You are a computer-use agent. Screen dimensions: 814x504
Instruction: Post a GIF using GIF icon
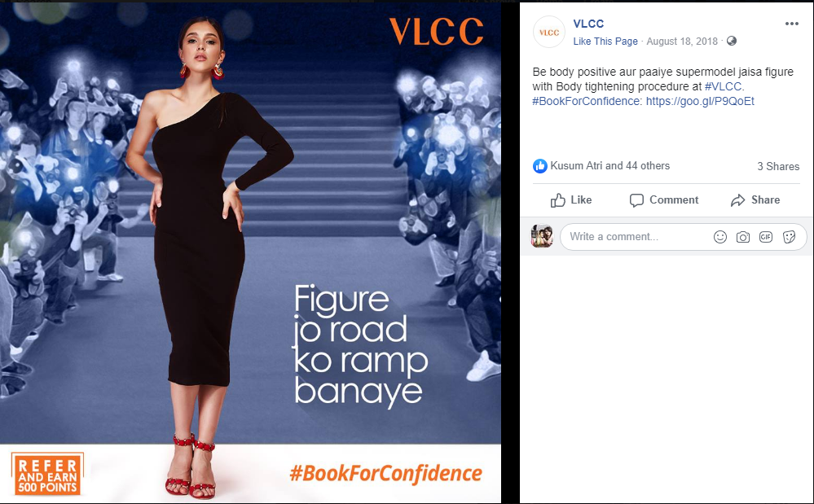766,237
